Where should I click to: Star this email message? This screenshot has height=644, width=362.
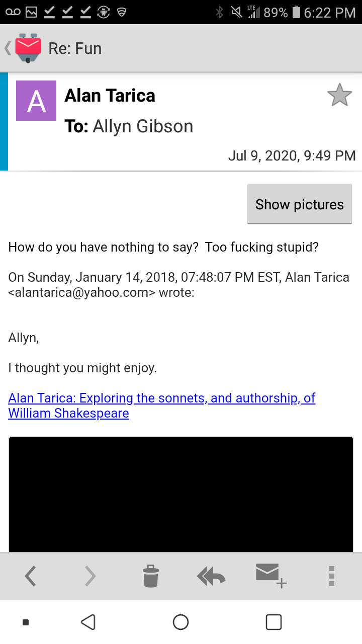pos(339,95)
